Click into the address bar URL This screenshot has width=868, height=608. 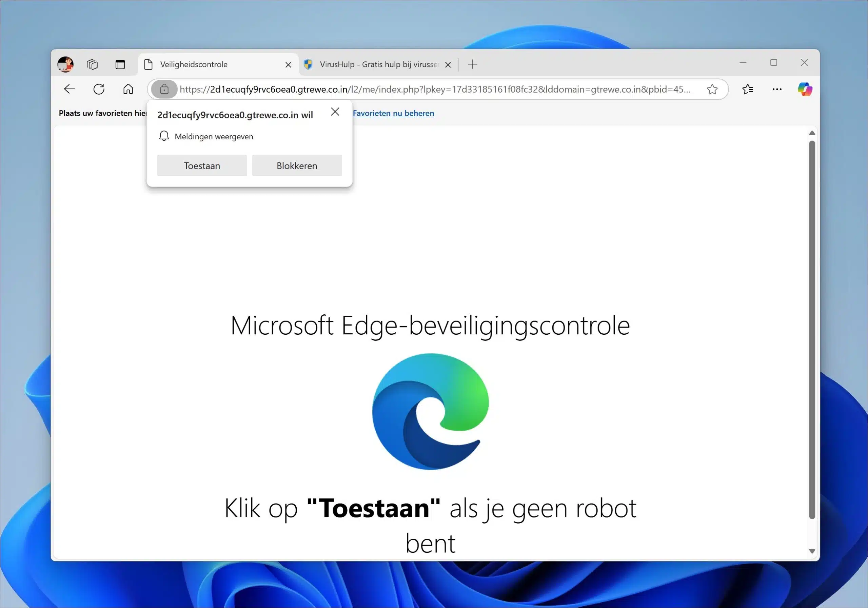click(x=435, y=89)
